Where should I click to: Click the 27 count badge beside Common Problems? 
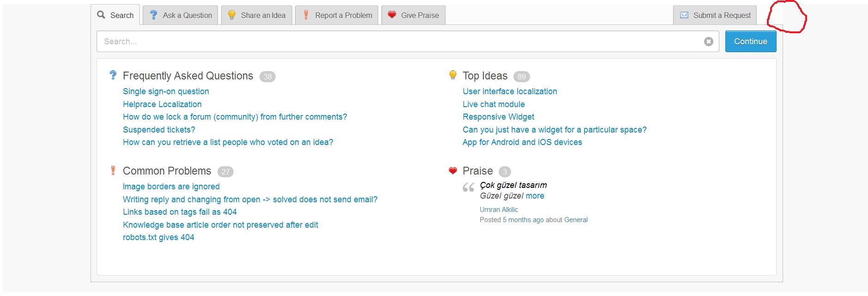(x=225, y=172)
